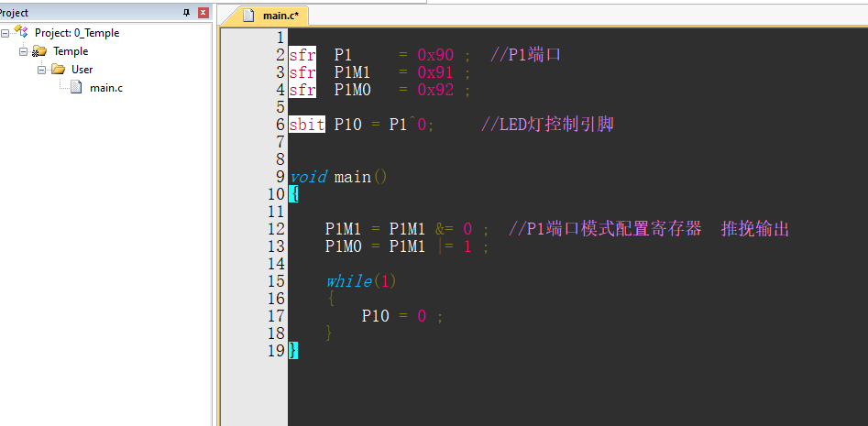Toggle the Project panel auto-hide pin
The image size is (868, 426).
(x=187, y=13)
